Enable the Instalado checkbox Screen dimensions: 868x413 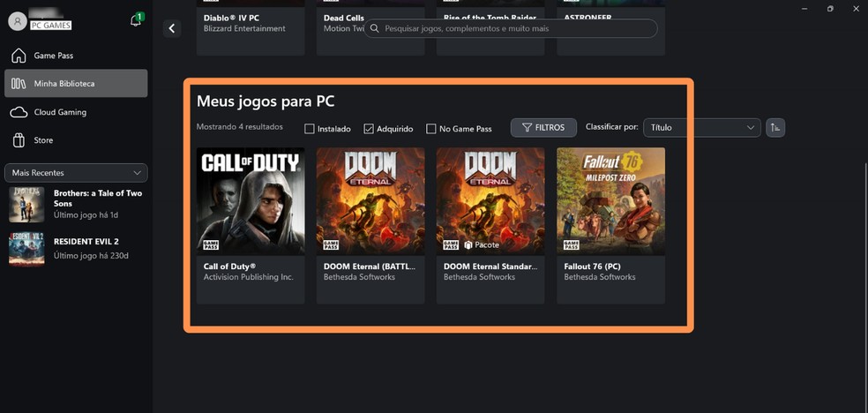pyautogui.click(x=310, y=129)
